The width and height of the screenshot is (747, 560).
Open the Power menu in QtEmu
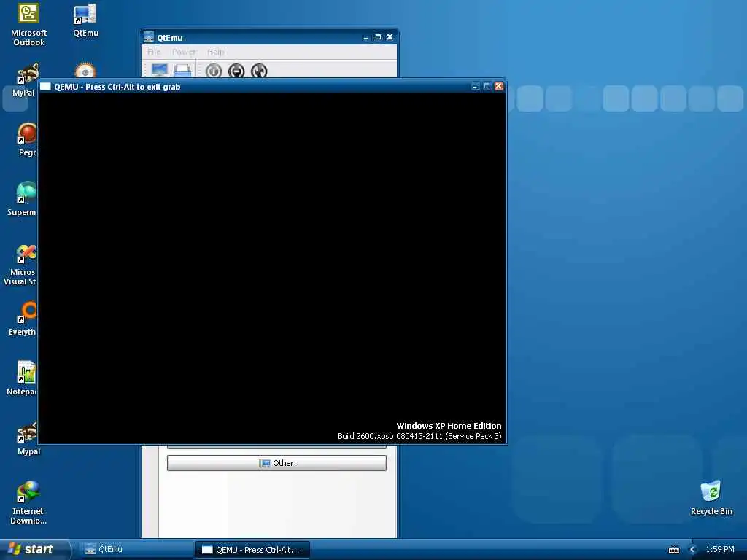[x=184, y=52]
